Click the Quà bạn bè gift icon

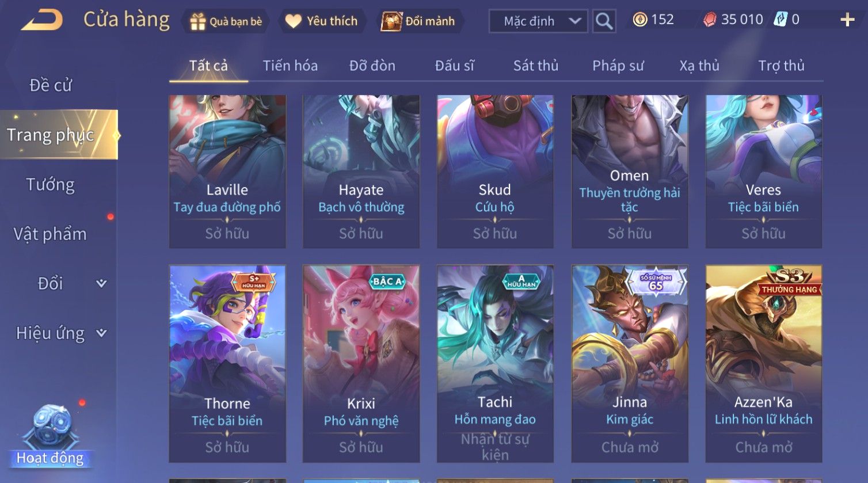tap(197, 22)
